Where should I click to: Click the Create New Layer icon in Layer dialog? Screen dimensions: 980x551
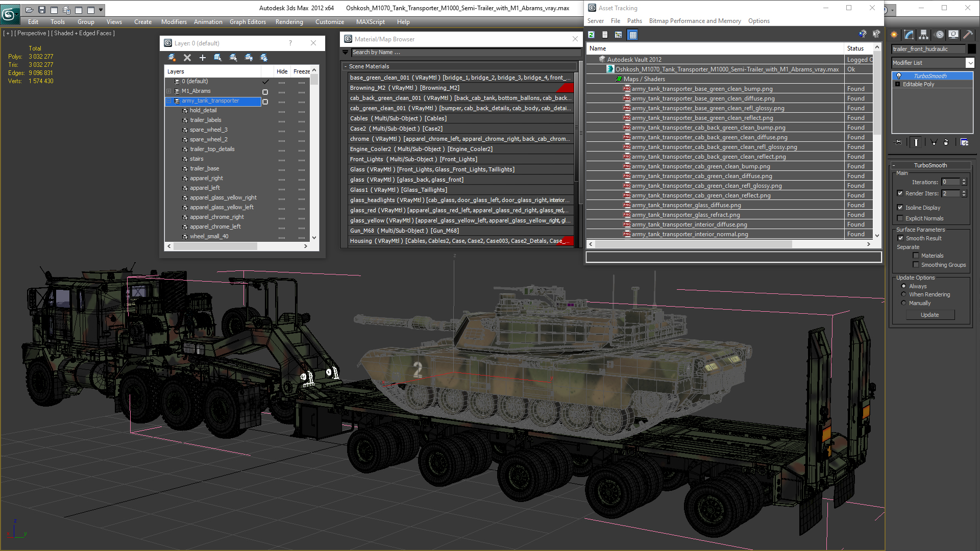[x=172, y=58]
